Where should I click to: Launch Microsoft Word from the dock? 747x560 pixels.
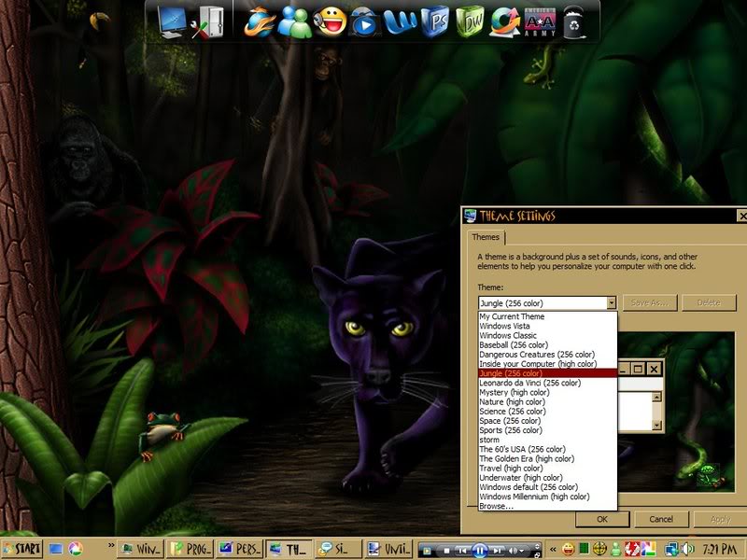[401, 22]
